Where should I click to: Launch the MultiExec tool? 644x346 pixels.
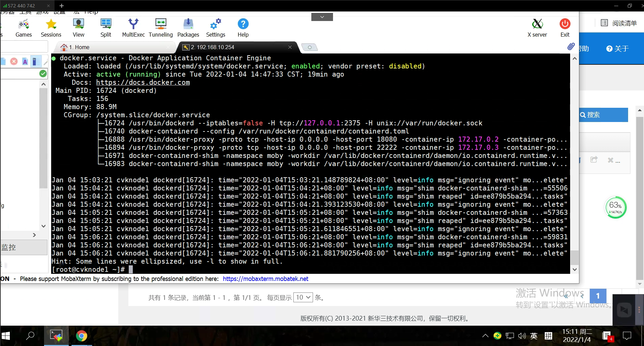pos(133,27)
